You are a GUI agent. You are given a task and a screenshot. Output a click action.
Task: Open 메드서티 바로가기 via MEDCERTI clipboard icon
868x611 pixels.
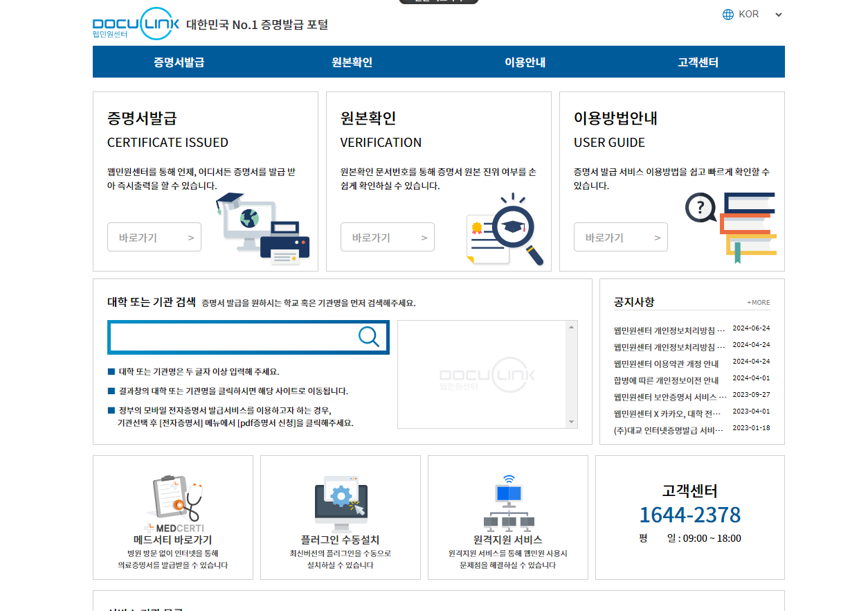tap(172, 497)
